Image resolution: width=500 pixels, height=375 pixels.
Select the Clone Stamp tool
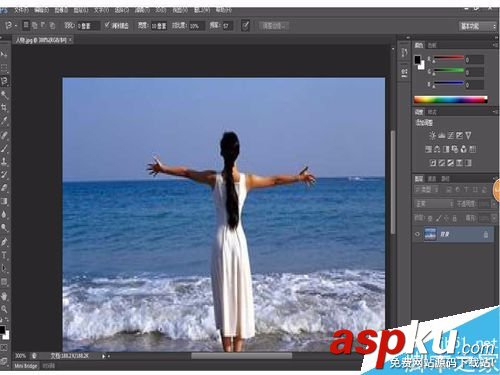[x=4, y=162]
